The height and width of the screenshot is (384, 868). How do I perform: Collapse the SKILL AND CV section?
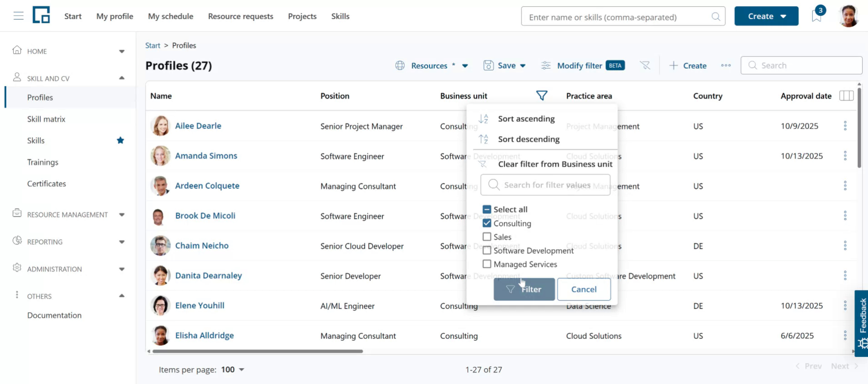122,78
